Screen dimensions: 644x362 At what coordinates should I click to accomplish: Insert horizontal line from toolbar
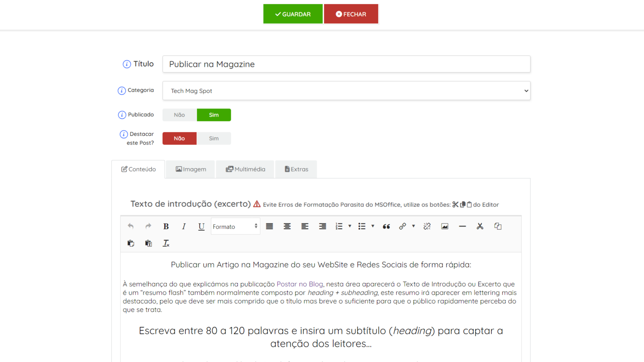point(462,226)
